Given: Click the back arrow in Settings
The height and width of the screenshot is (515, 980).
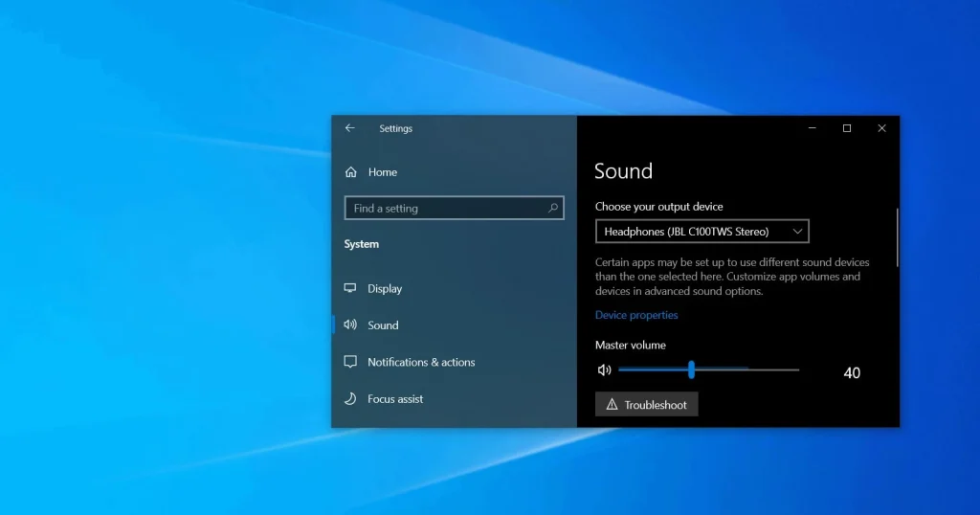Looking at the screenshot, I should click(x=350, y=128).
